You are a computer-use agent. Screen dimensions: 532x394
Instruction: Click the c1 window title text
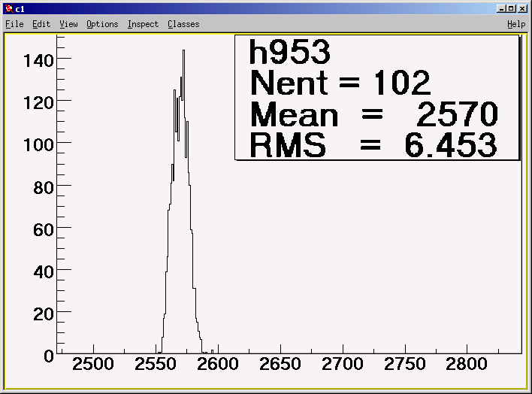pyautogui.click(x=20, y=9)
